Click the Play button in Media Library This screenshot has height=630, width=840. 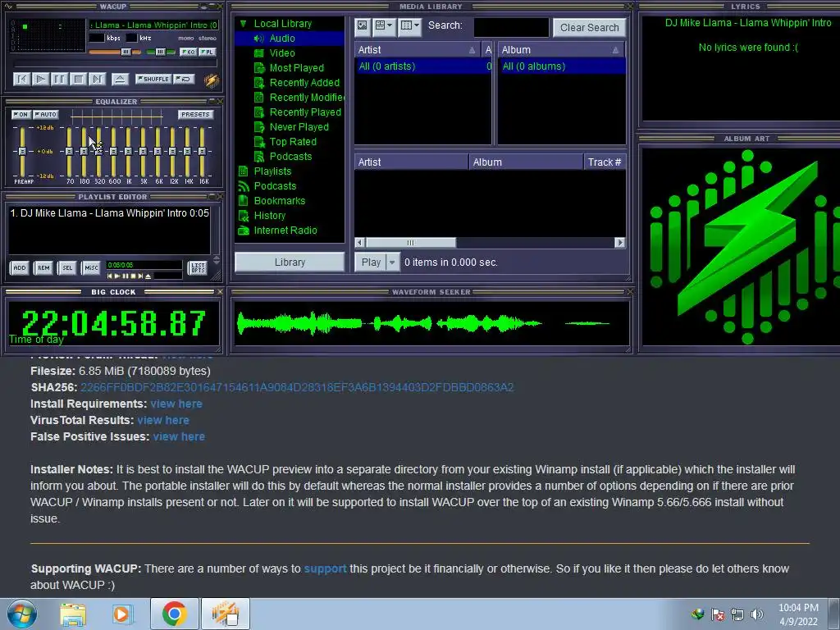click(x=371, y=262)
